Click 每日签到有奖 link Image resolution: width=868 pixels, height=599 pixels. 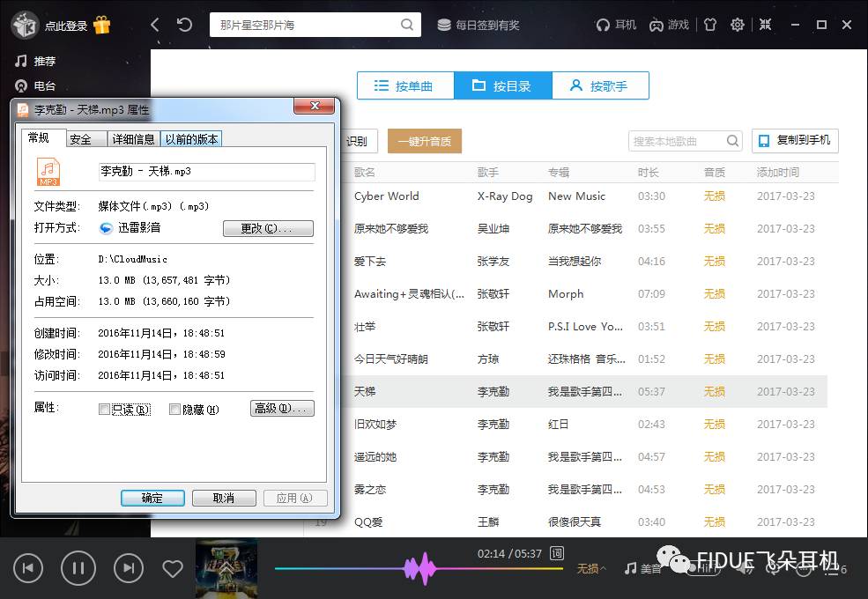[x=487, y=26]
